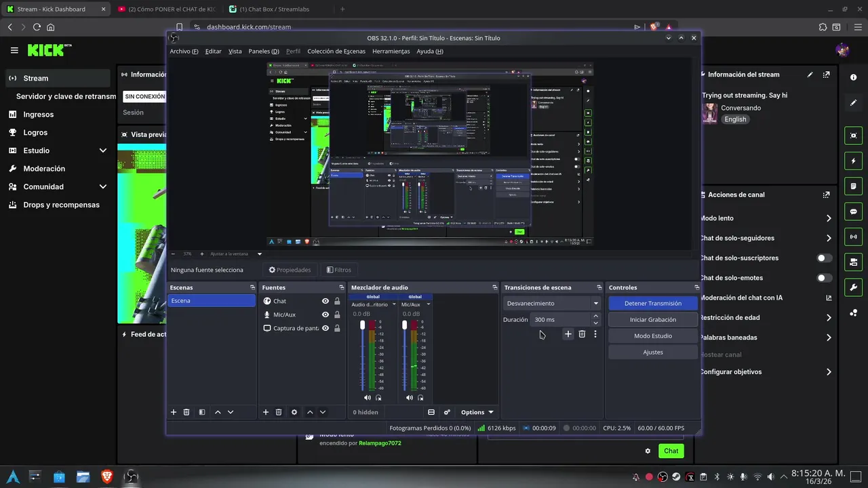Open advanced audio properties gears icon
Viewport: 868px width, 488px height.
(447, 412)
